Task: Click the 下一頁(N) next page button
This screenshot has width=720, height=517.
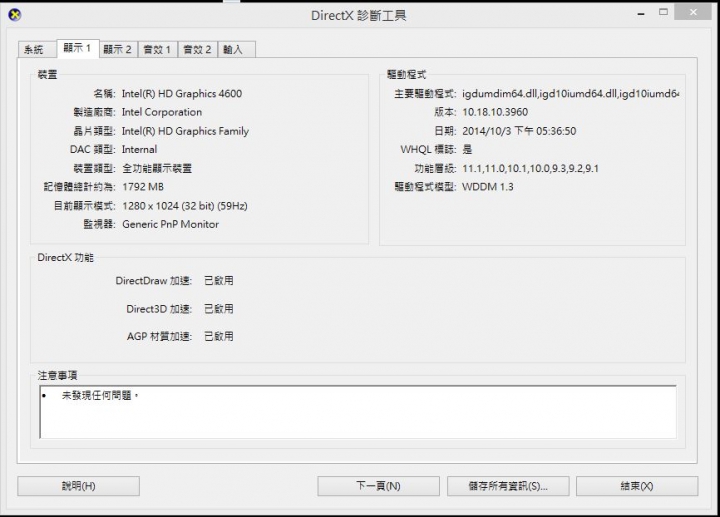Action: point(378,486)
